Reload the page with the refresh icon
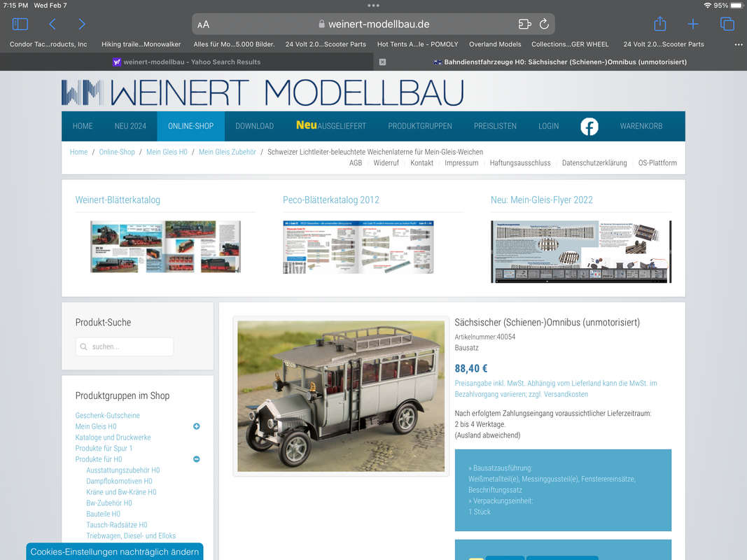The width and height of the screenshot is (747, 560). click(x=544, y=24)
